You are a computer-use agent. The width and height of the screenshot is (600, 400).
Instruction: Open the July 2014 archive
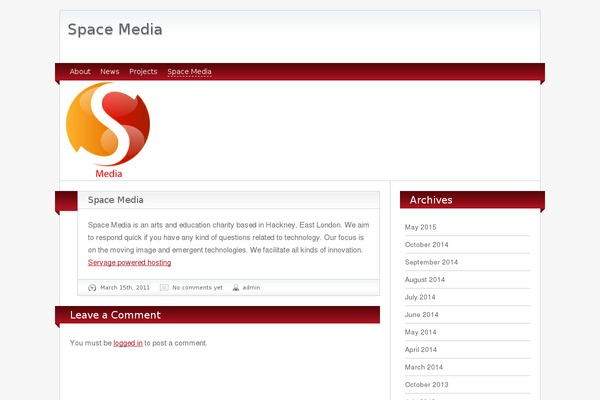(420, 297)
